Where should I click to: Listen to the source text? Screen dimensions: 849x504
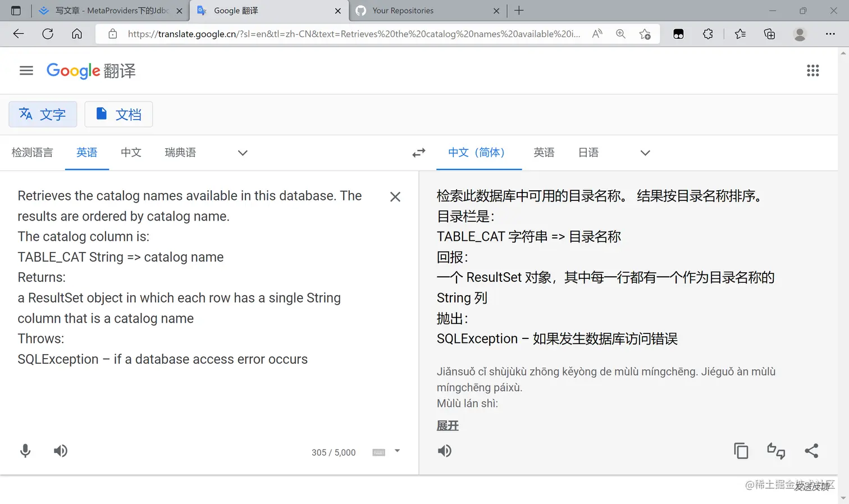61,451
